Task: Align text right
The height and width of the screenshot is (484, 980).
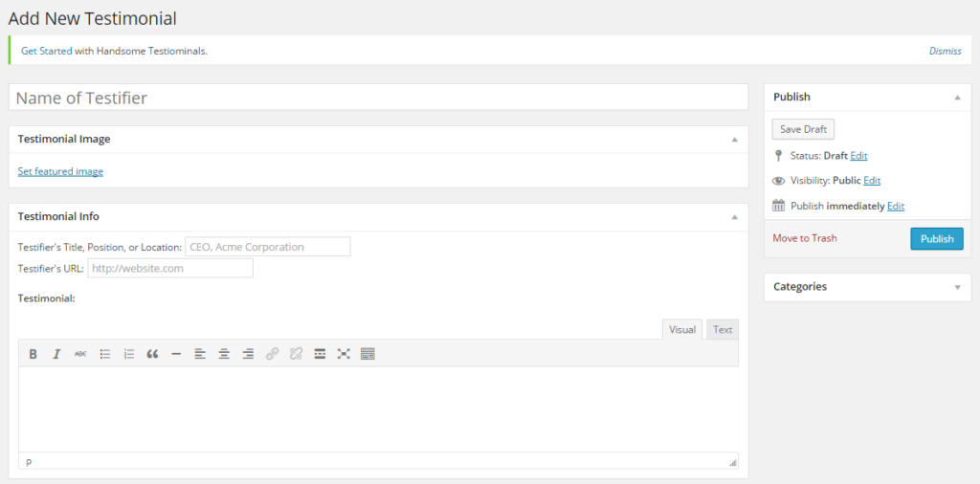Action: point(248,354)
